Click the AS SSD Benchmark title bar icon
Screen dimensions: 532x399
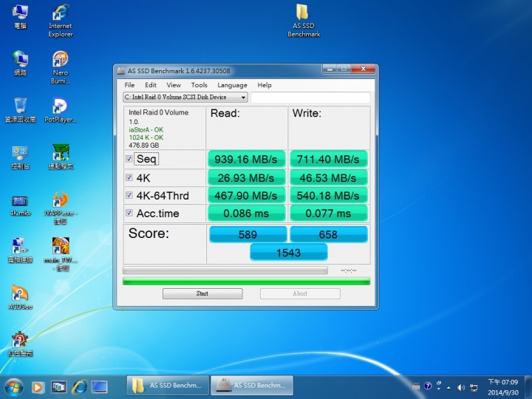pyautogui.click(x=120, y=71)
